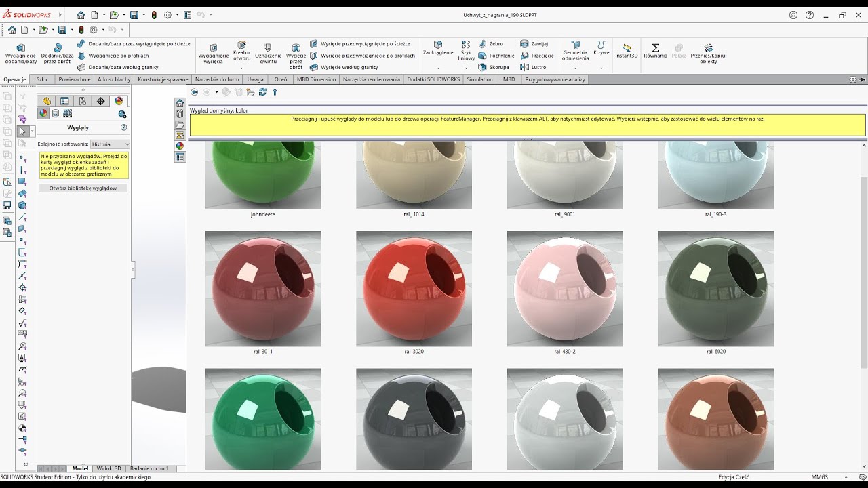
Task: Click the task pane Home icon
Action: (x=180, y=103)
